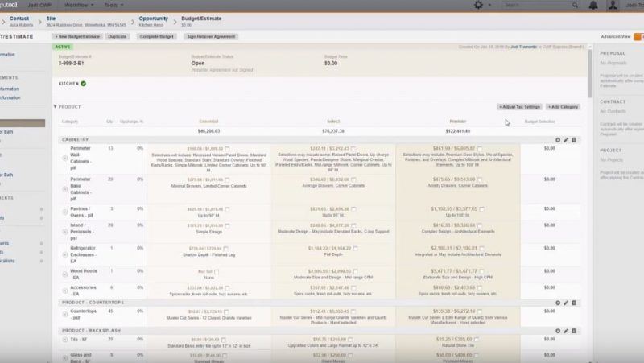Check Essential option for Perimeter Wall Cabinets
The height and width of the screenshot is (363, 644).
(228, 149)
